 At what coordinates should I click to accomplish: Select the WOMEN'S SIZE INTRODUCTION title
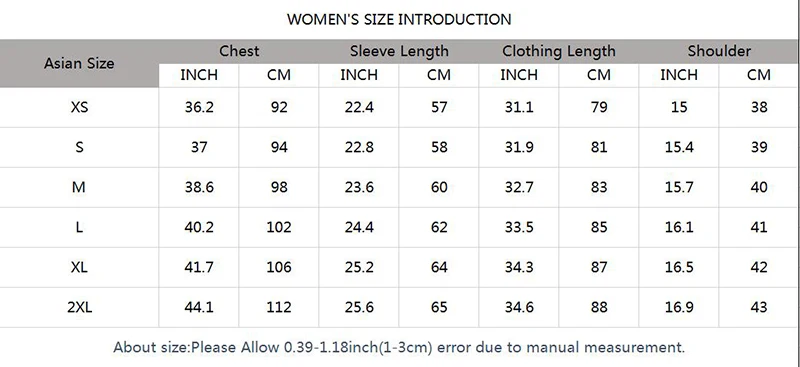[399, 19]
